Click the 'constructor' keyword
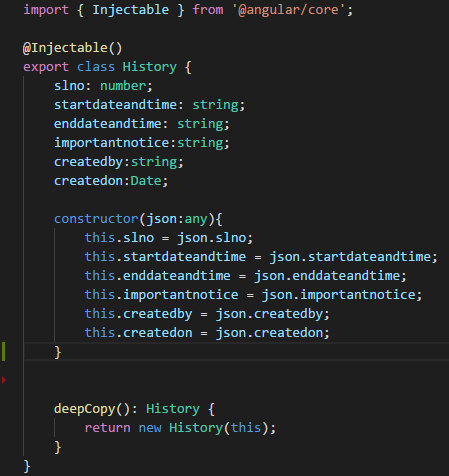The width and height of the screenshot is (449, 476). (96, 219)
